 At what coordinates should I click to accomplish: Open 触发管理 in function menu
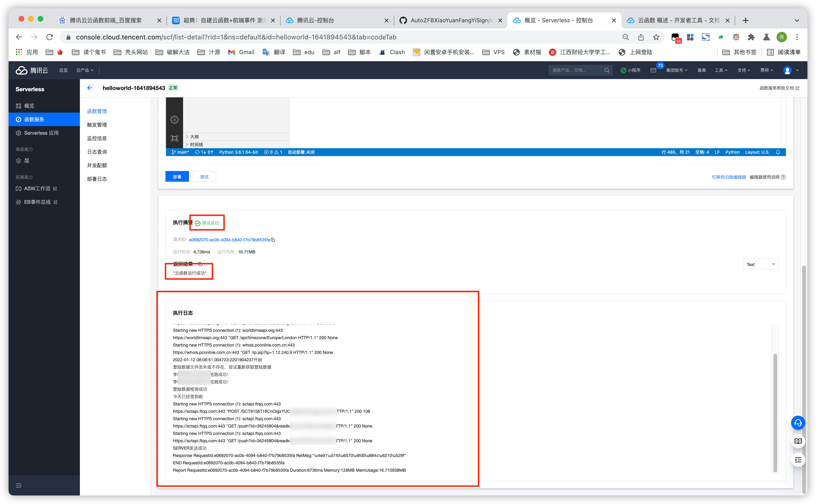click(97, 125)
